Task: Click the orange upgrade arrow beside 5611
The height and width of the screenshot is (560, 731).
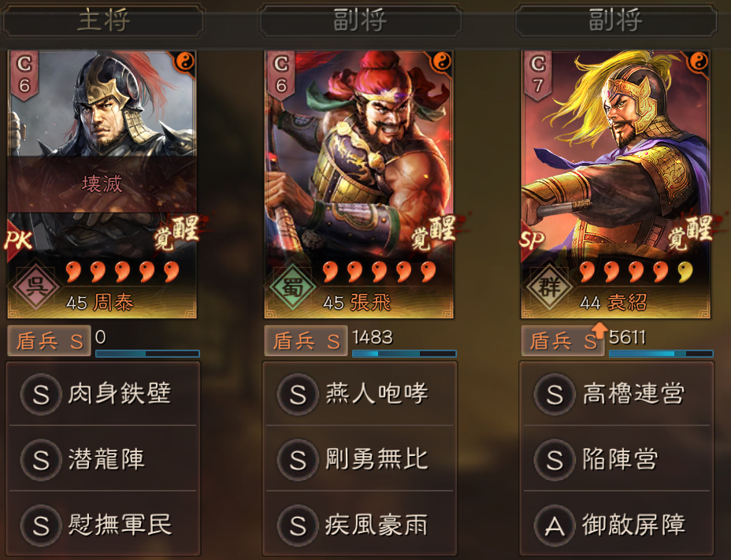Action: pos(599,329)
